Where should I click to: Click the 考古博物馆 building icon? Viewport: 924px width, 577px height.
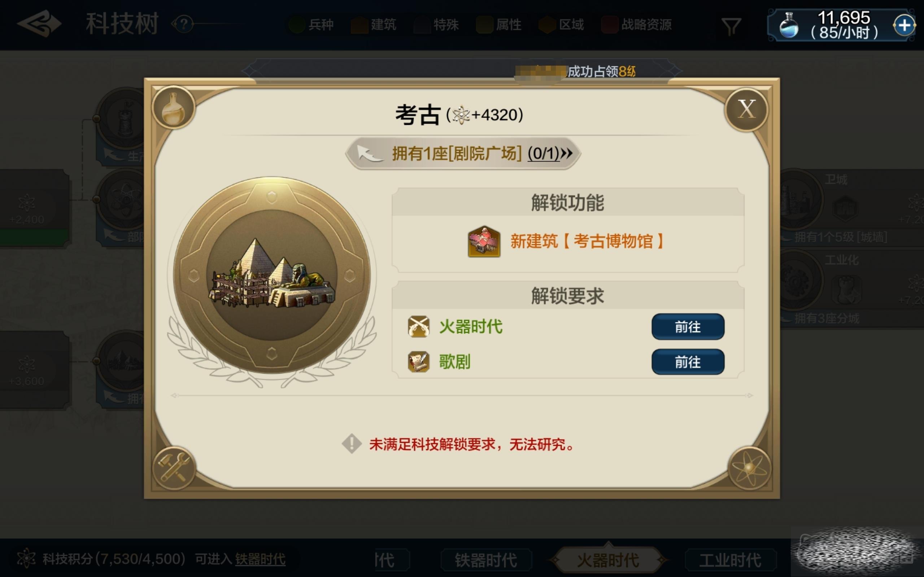pyautogui.click(x=484, y=241)
